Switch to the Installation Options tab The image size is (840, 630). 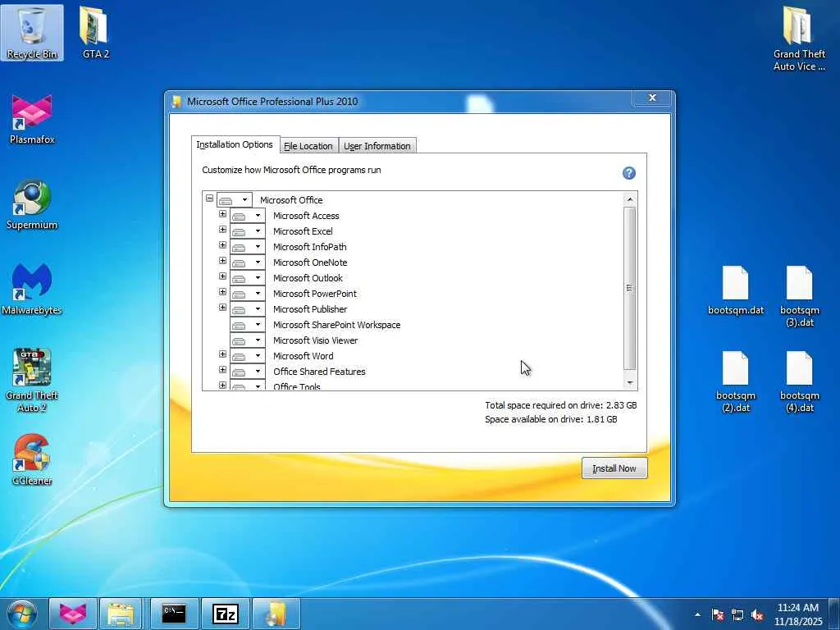[235, 144]
